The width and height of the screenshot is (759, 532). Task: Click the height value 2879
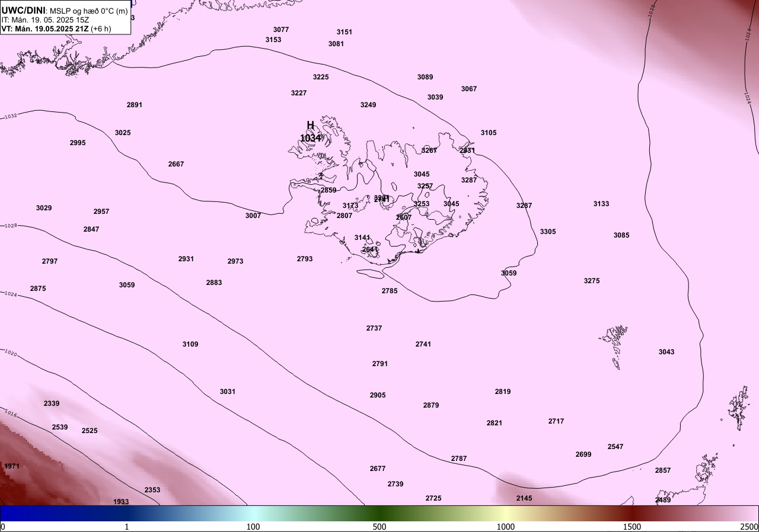click(x=431, y=405)
